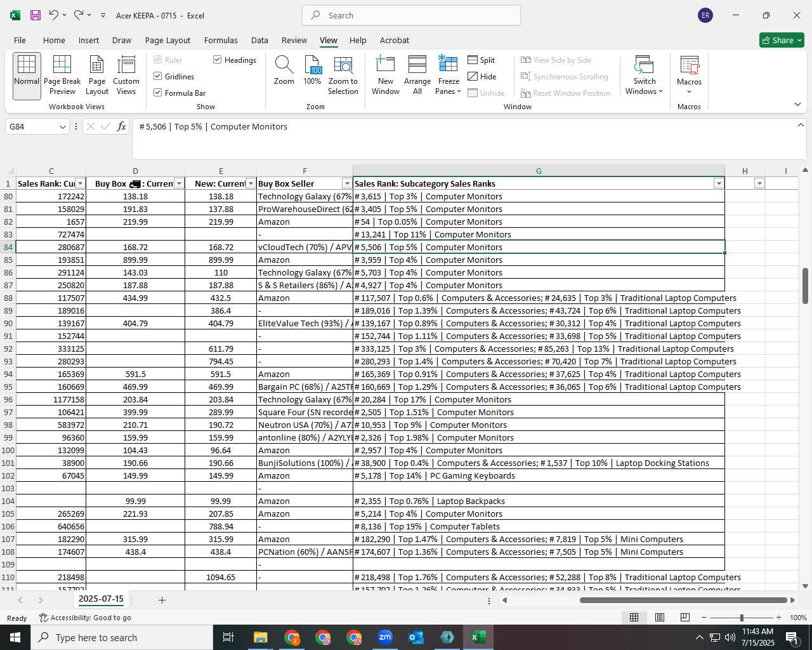Switch to Page Layout view icon

click(97, 76)
